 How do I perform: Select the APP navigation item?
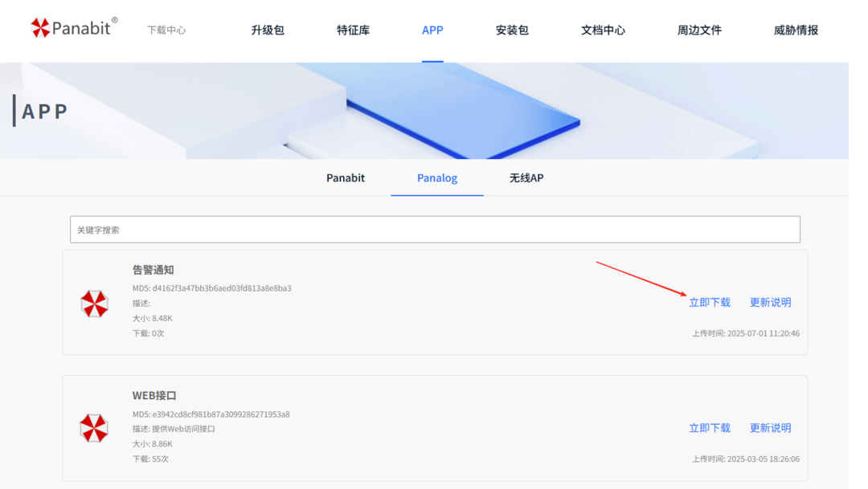[432, 30]
